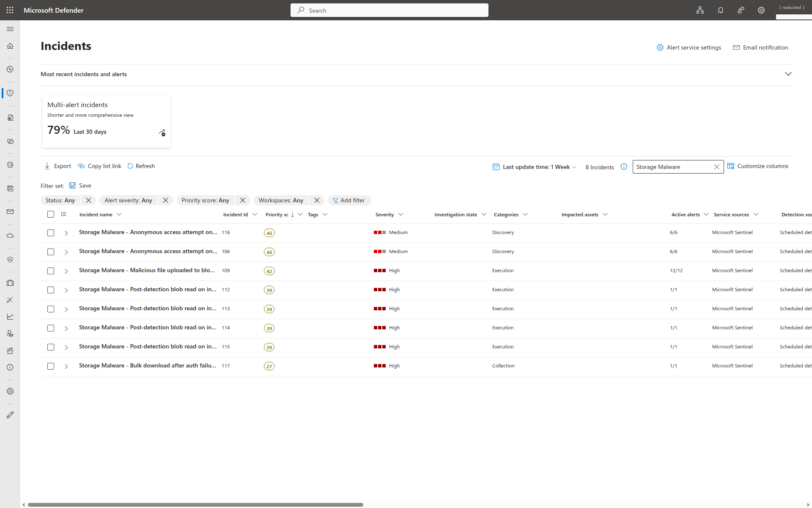Open the feedback icon in the top bar
This screenshot has width=812, height=508.
(x=741, y=10)
